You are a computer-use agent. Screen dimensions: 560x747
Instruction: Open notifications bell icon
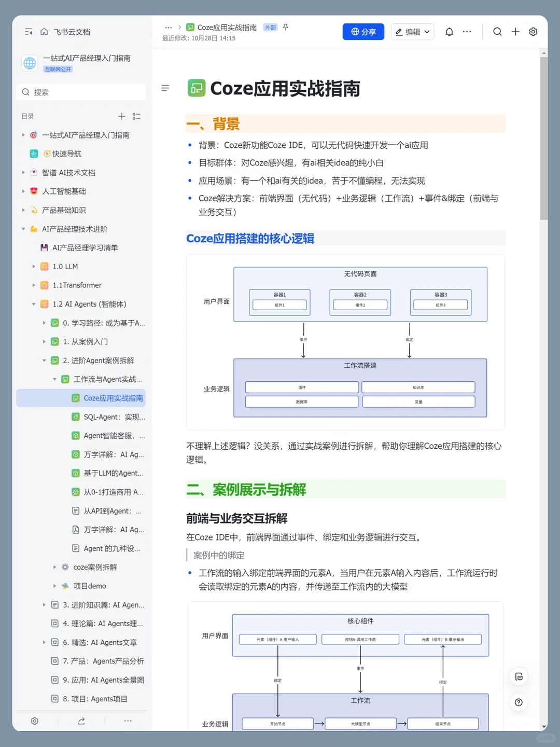click(450, 32)
